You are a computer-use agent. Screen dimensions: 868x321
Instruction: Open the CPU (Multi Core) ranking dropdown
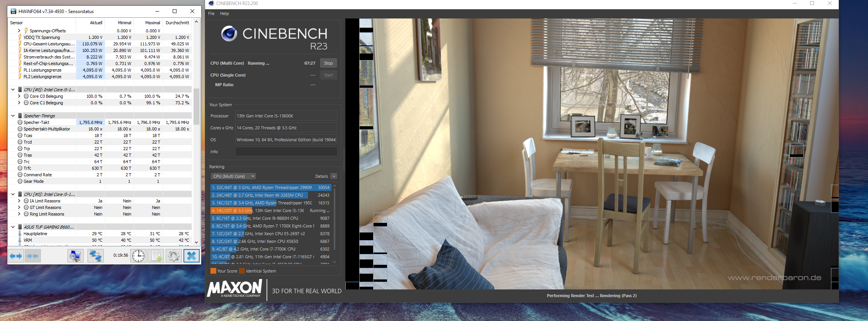pyautogui.click(x=233, y=176)
